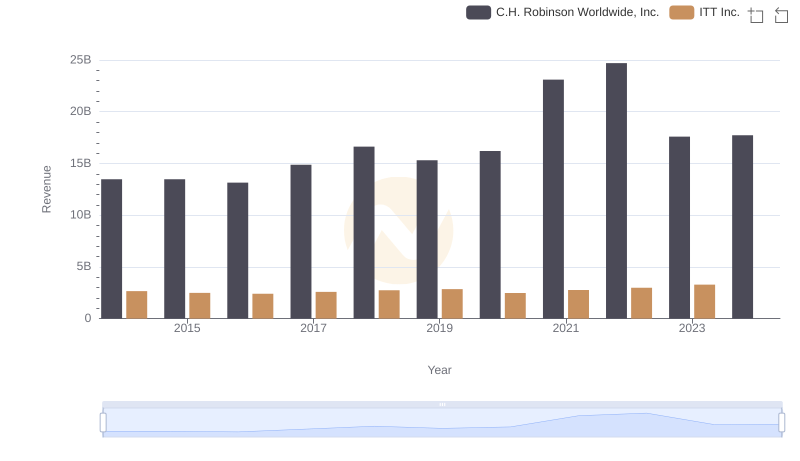Click the C.H. Robinson Worldwide, Inc. legend label
This screenshot has height=461, width=800.
point(577,12)
